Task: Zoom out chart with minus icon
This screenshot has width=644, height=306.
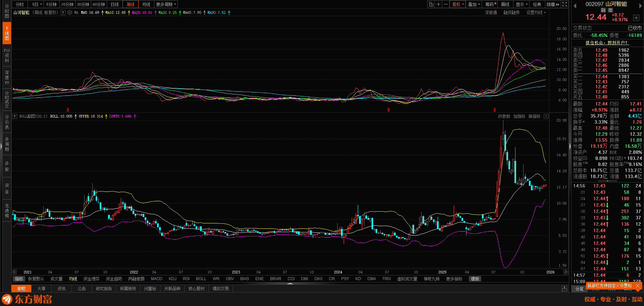Action: point(446,4)
